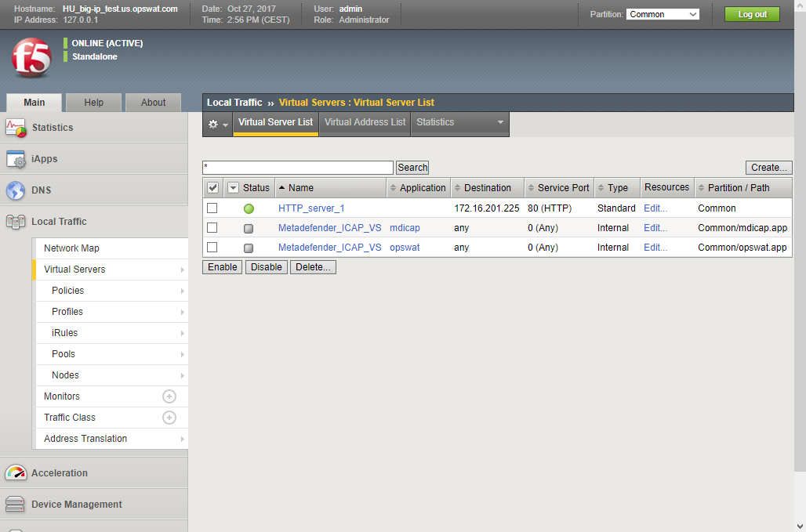Screen dimensions: 806x532
Task: Open HTTP_server_1 virtual server link
Action: [311, 208]
